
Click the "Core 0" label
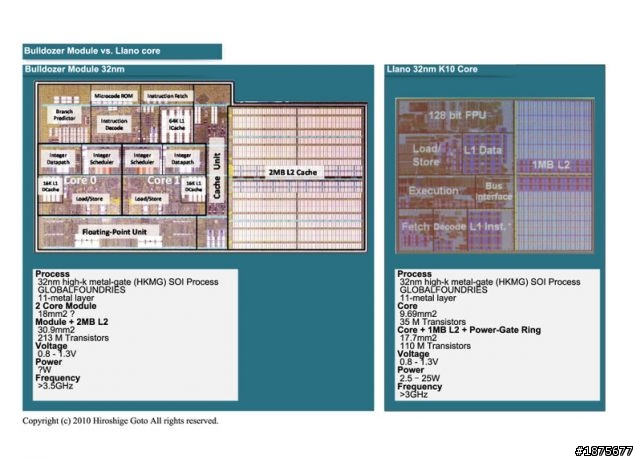pyautogui.click(x=80, y=180)
